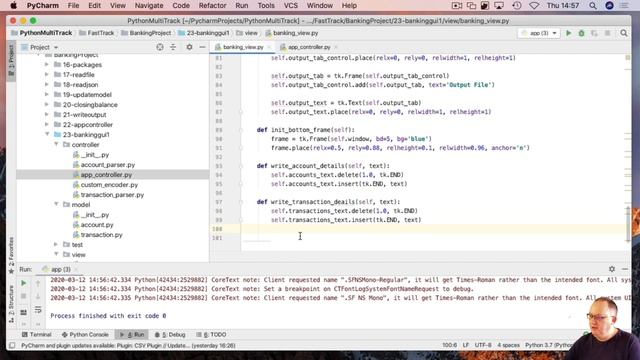
Task: Open the Python Console tool window
Action: pos(85,334)
